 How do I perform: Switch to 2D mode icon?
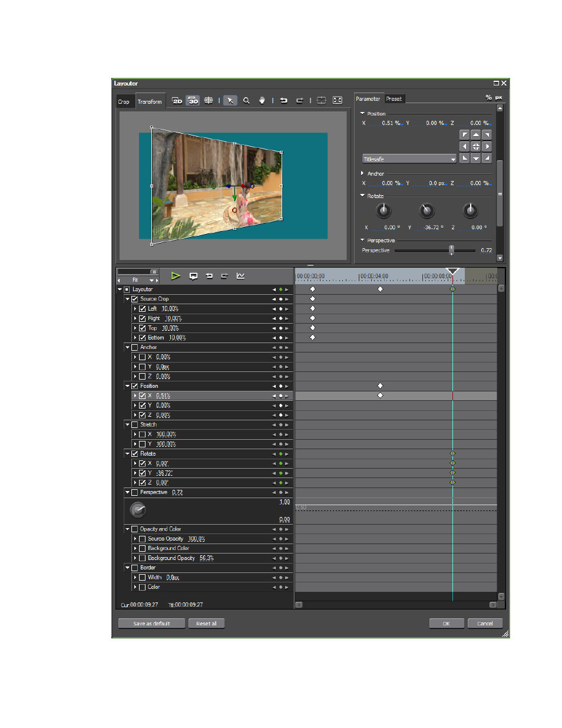pos(177,101)
